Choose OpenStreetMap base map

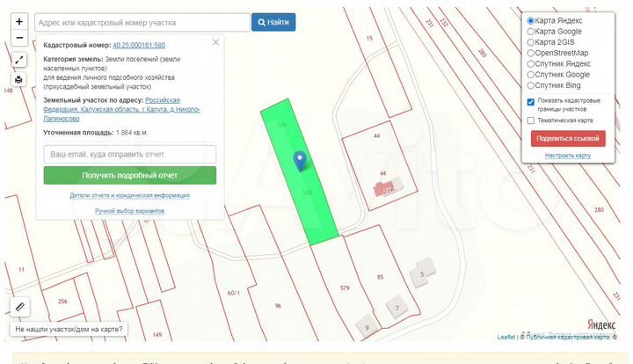(x=530, y=53)
